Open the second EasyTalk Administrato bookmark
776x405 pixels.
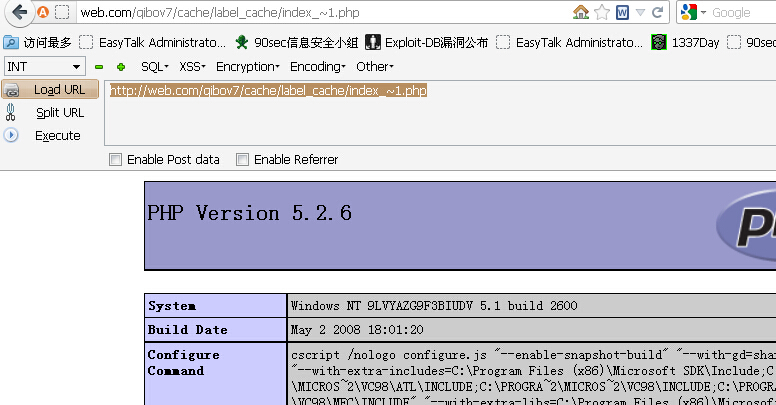[x=570, y=43]
